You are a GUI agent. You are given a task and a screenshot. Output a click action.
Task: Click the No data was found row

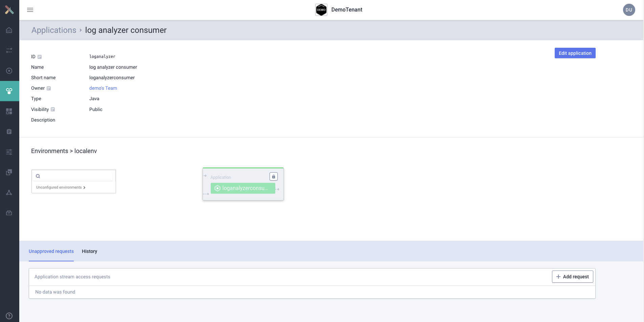pos(312,292)
